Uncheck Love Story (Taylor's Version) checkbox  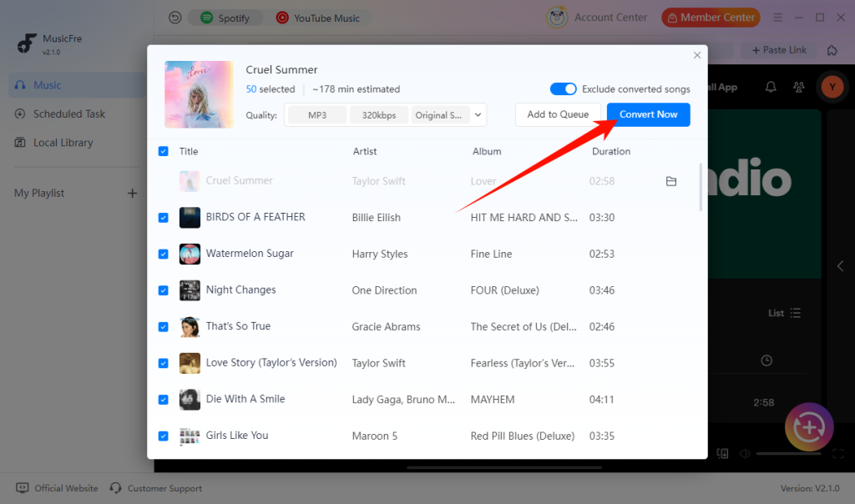163,363
